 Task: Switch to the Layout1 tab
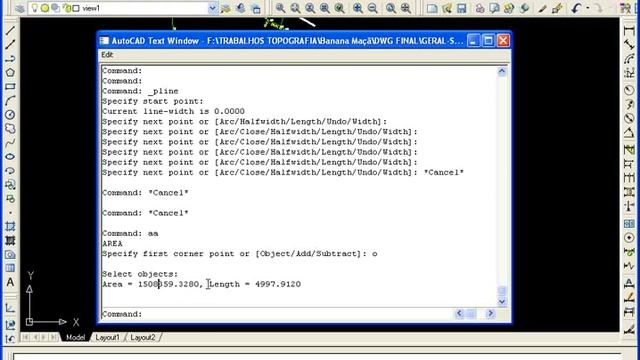107,338
